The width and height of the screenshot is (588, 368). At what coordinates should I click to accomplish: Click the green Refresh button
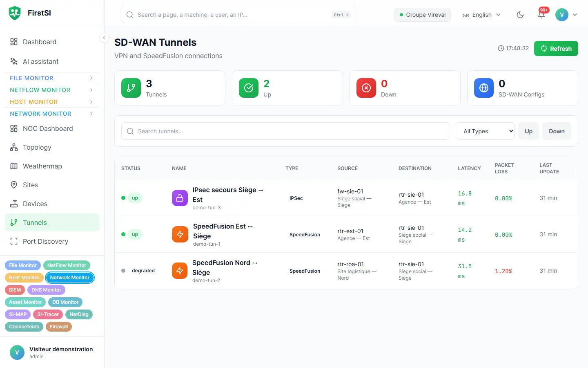(x=556, y=48)
